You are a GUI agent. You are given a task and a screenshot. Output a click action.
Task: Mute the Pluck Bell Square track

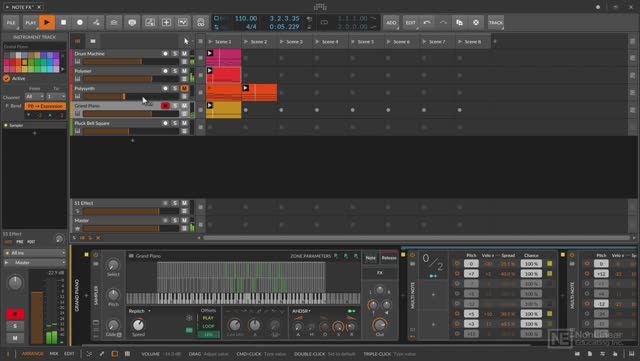point(184,123)
